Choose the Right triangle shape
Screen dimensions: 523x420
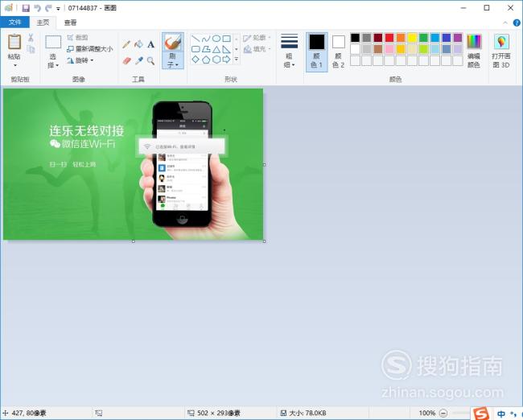(x=226, y=49)
